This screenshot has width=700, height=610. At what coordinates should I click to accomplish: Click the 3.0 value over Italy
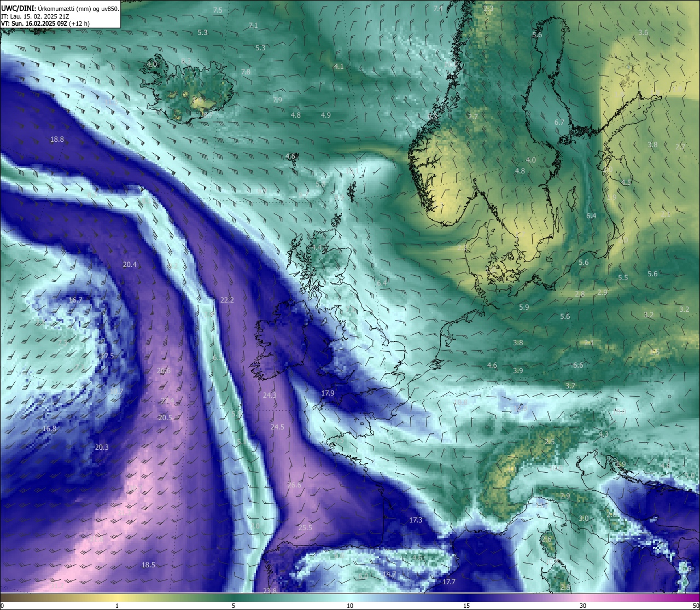coord(584,519)
